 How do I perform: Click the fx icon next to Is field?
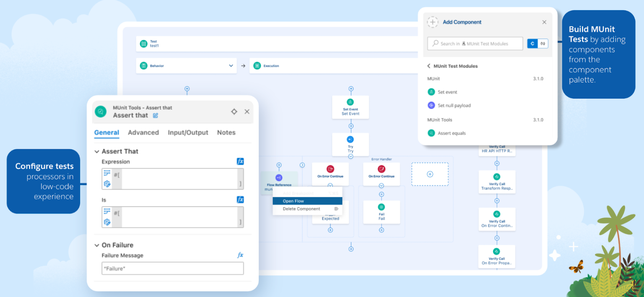tap(240, 200)
